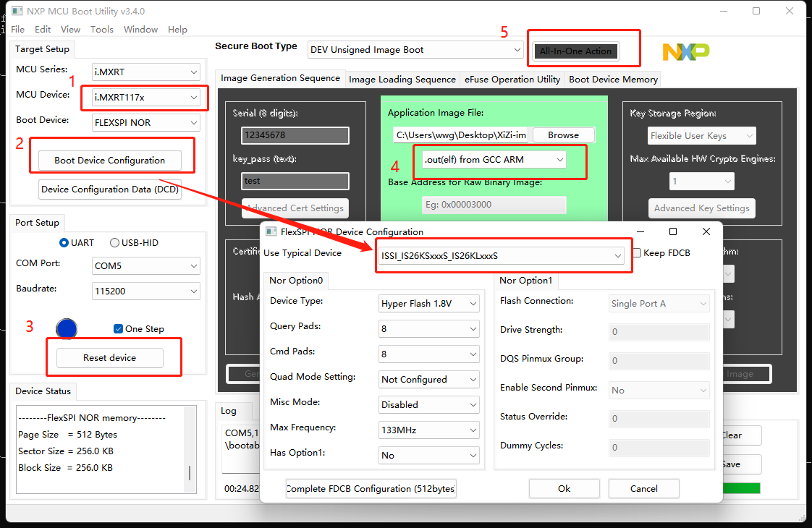This screenshot has width=812, height=528.
Task: Open the Key Storage Region dropdown
Action: 702,136
